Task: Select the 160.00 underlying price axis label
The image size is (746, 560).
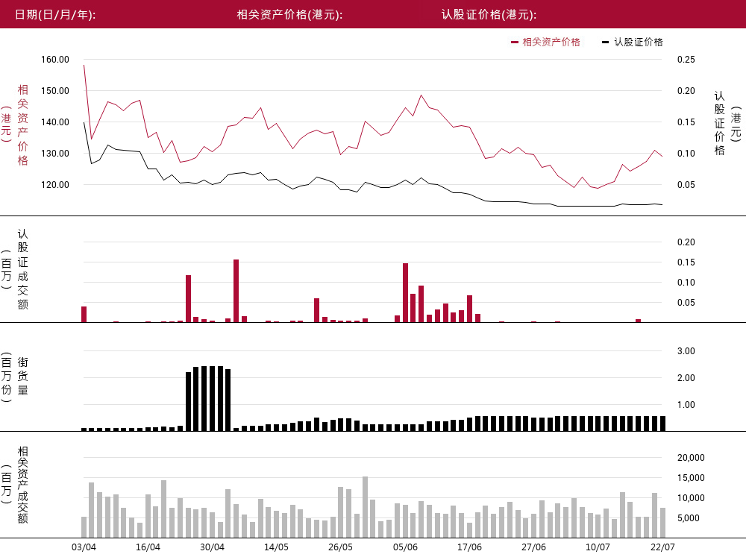Action: [x=55, y=60]
